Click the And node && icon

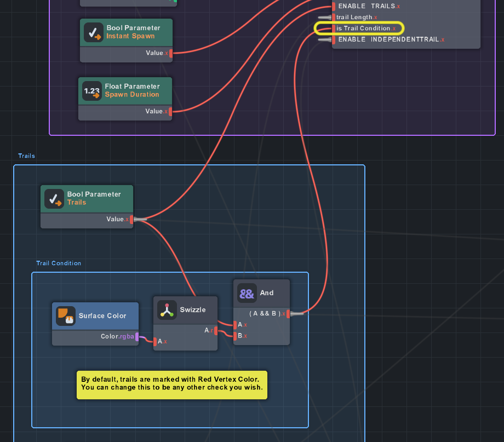click(247, 293)
